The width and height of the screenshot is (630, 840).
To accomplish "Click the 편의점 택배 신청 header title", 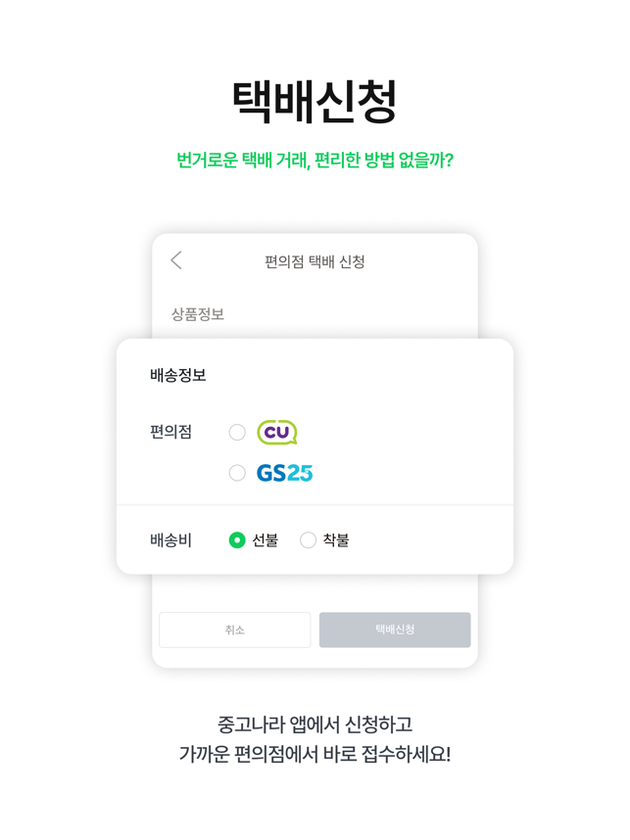I will click(315, 261).
